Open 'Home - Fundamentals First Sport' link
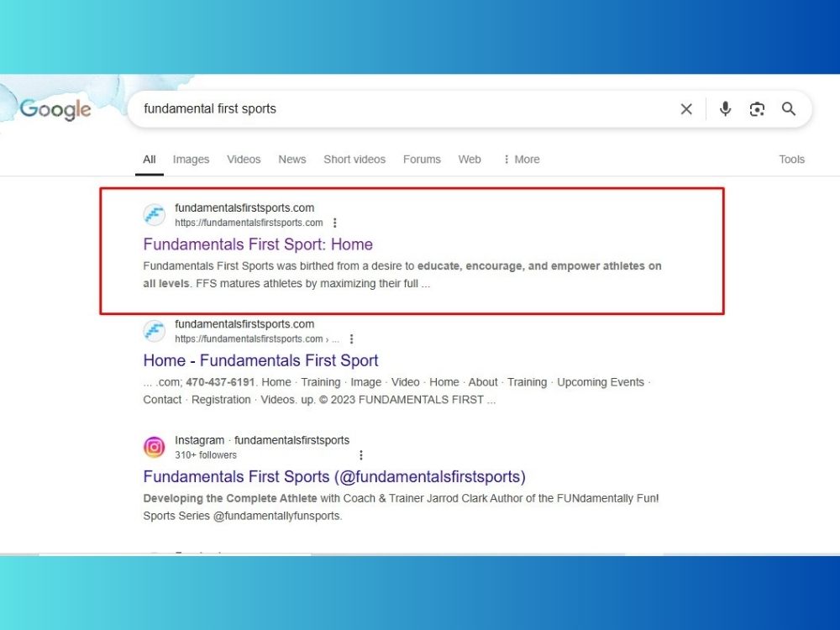840x630 pixels. click(260, 360)
